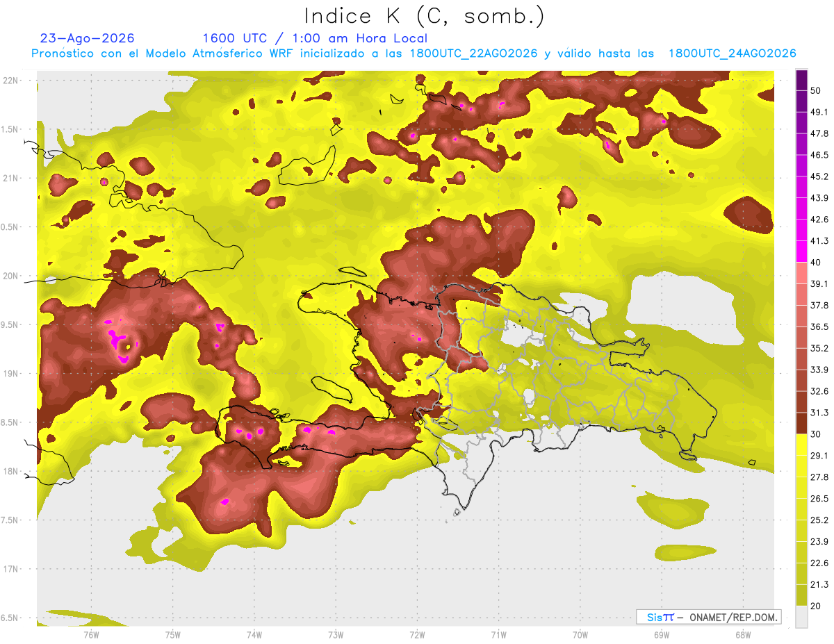Click the legend value 36.5
The width and height of the screenshot is (834, 644).
pos(819,327)
